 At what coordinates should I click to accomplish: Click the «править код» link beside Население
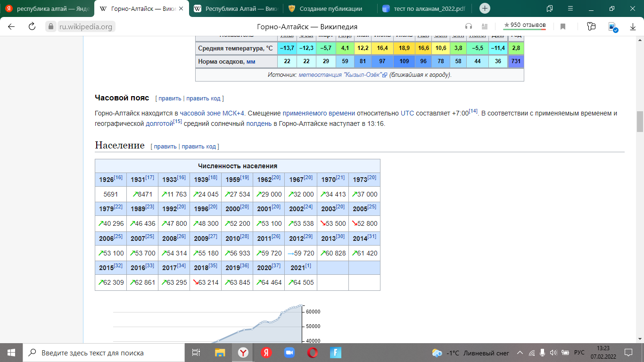(198, 147)
